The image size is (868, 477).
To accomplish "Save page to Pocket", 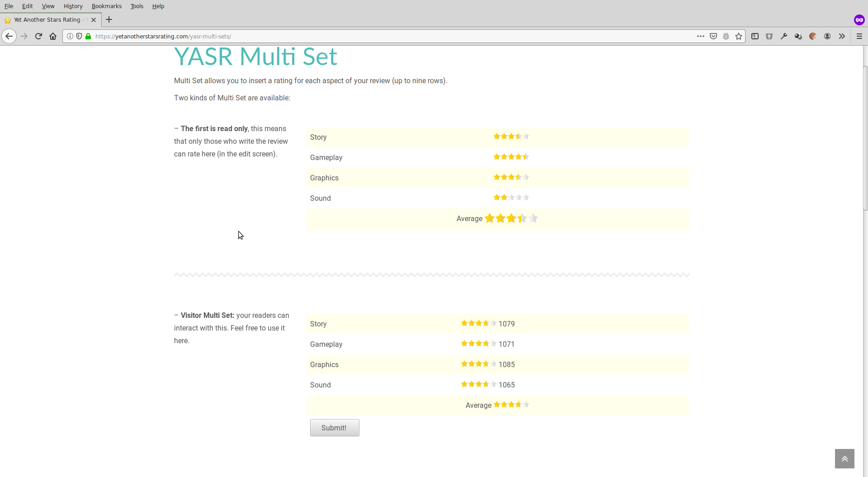I will click(x=713, y=36).
